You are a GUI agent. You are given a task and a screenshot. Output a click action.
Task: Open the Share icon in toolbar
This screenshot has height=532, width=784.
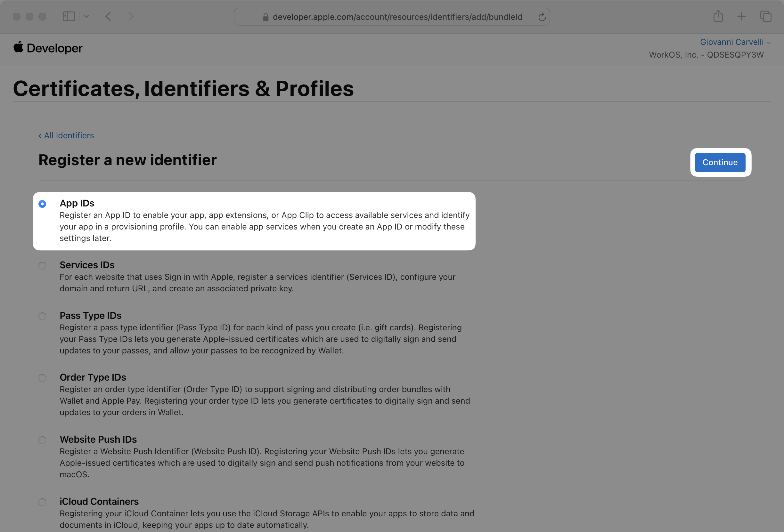(x=718, y=16)
